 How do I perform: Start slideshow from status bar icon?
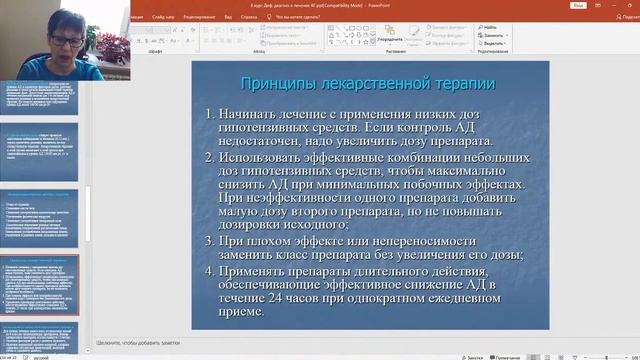tap(575, 357)
